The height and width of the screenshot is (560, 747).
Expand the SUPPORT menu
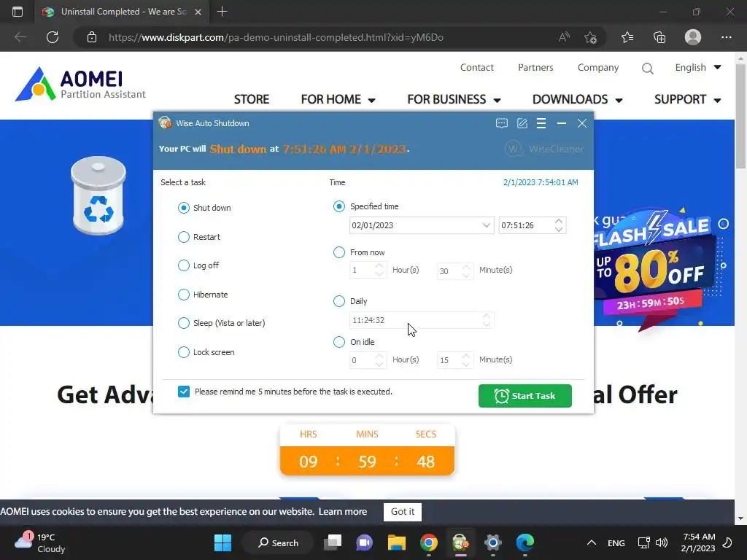pyautogui.click(x=687, y=99)
